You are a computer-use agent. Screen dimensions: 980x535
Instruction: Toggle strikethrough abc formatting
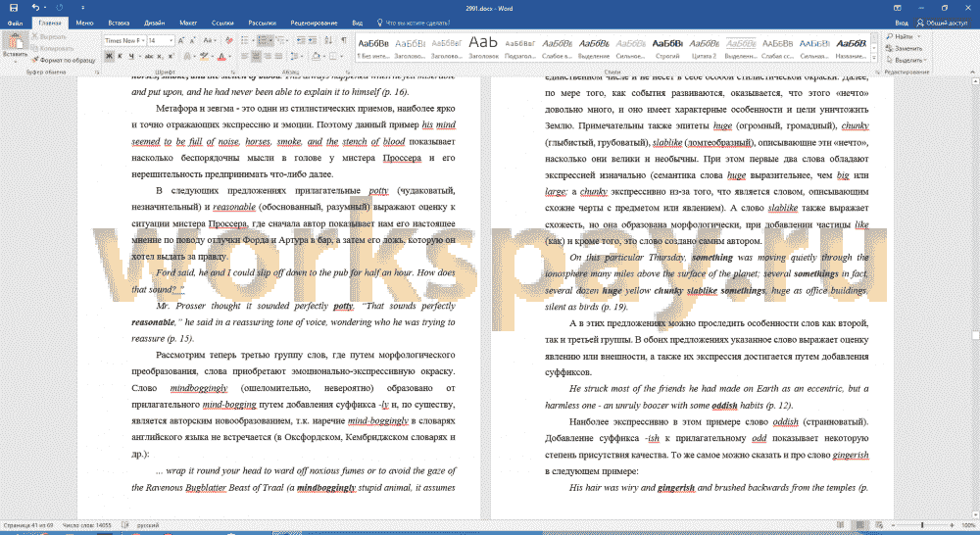tap(149, 56)
